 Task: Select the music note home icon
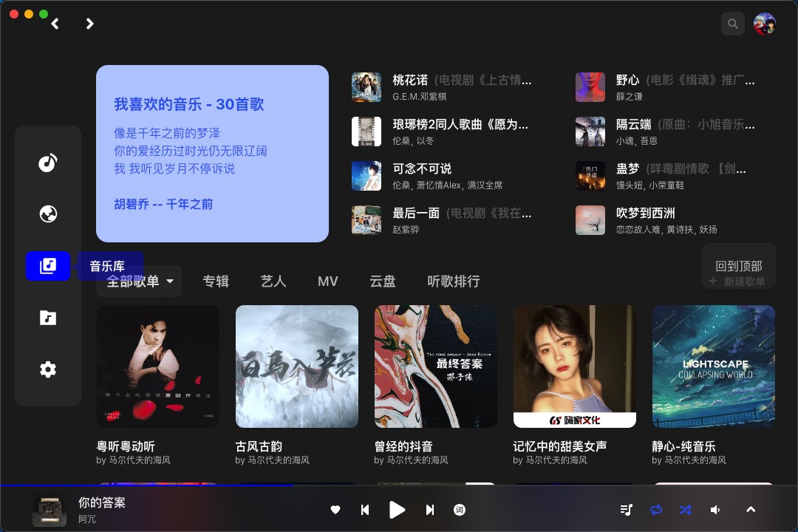click(48, 163)
